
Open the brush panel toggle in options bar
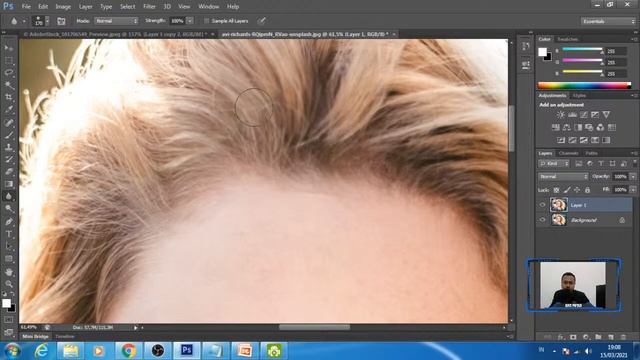(61, 21)
